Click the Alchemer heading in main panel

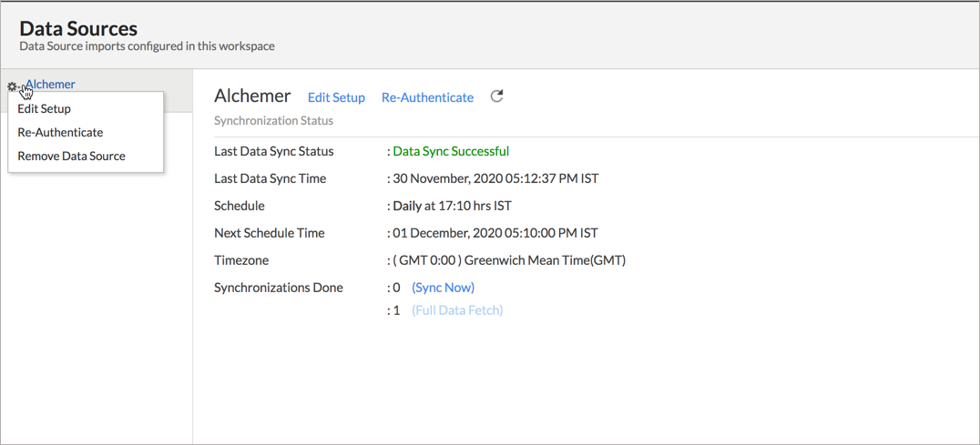coord(252,96)
